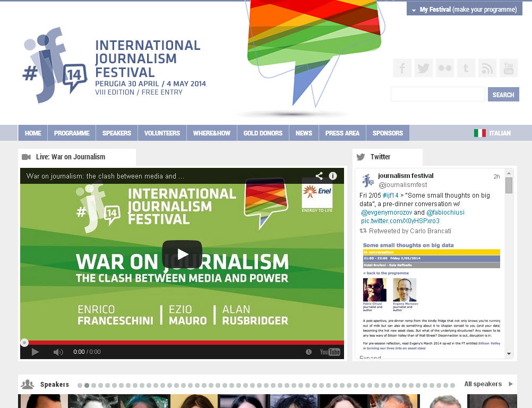Click the first speaker photo thumbnail
532x408 pixels.
click(x=43, y=401)
